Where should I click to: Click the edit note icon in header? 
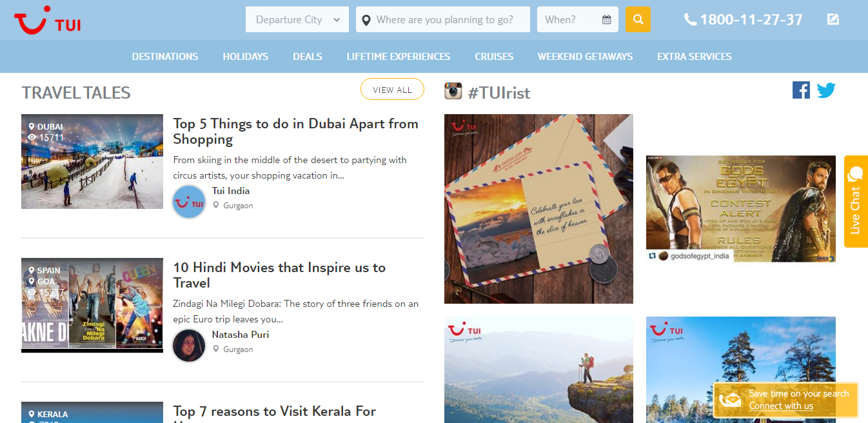click(833, 19)
